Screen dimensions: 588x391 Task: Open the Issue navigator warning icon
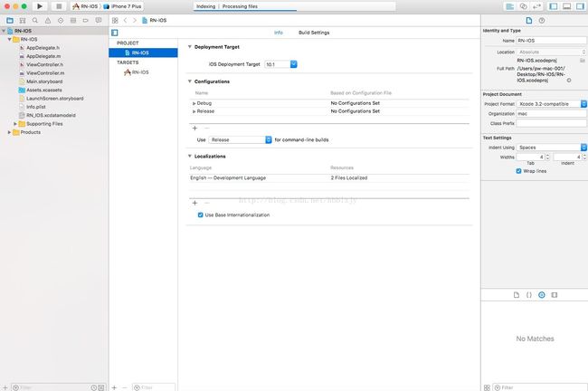pyautogui.click(x=48, y=20)
